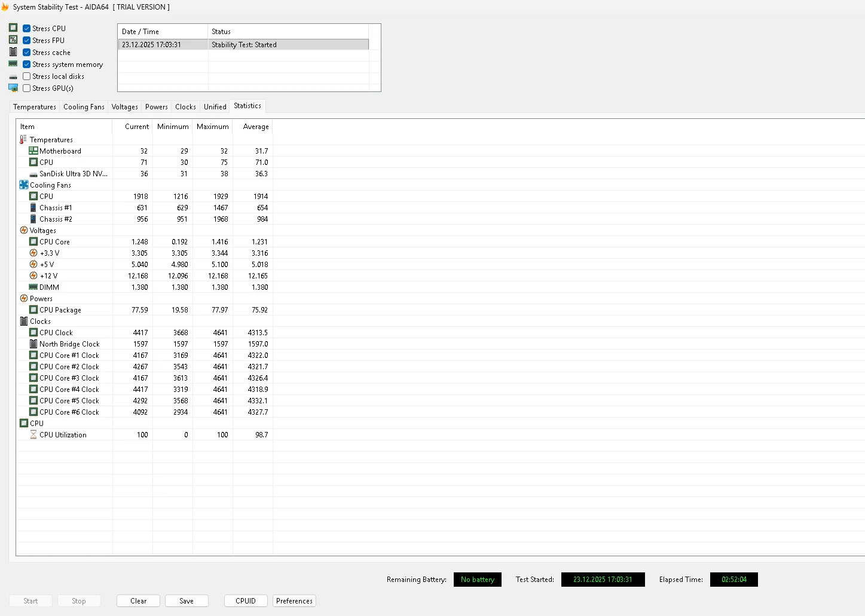Click the Clear button
The image size is (865, 616).
(x=138, y=601)
